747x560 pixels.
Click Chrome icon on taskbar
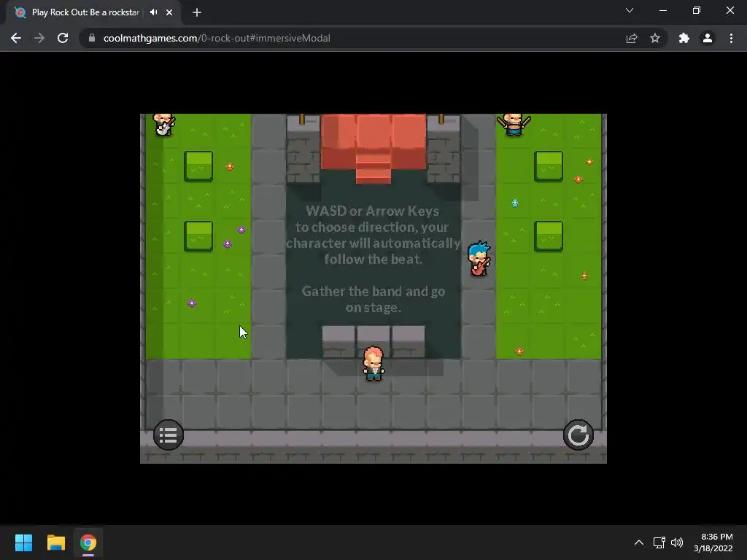coord(88,542)
